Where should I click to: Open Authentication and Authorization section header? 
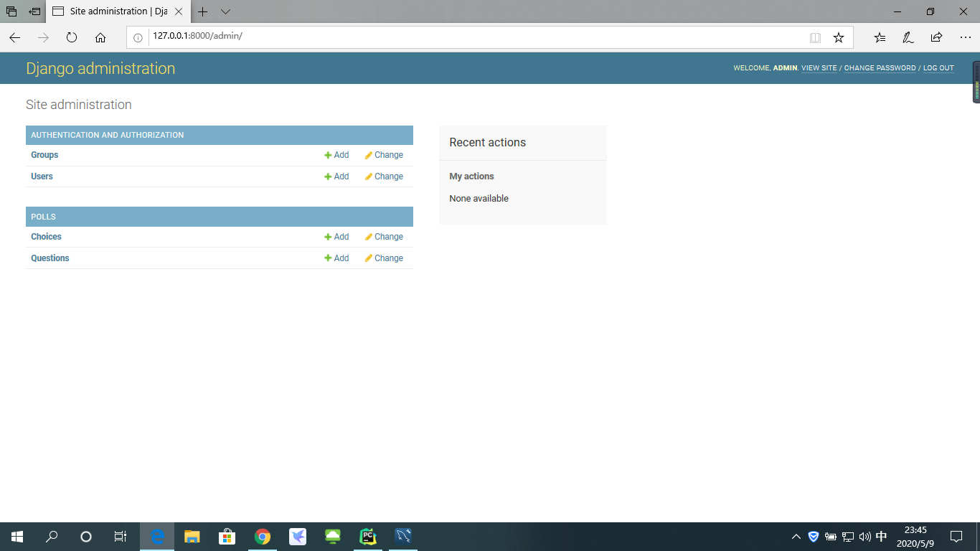click(108, 135)
